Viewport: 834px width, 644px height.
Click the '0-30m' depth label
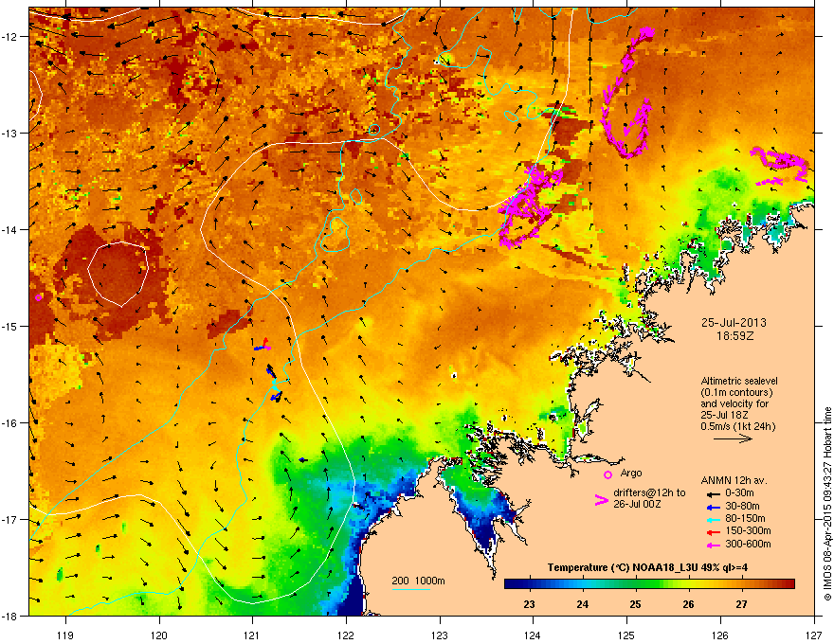point(739,493)
